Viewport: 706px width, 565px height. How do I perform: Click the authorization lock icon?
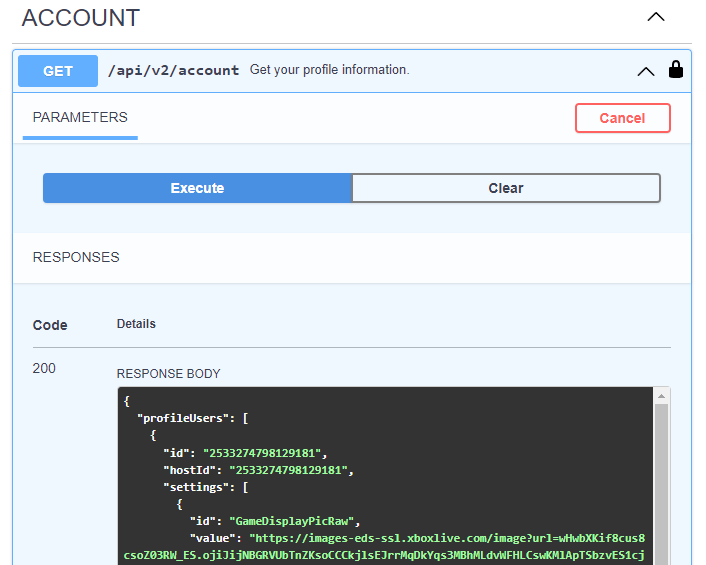coord(675,70)
